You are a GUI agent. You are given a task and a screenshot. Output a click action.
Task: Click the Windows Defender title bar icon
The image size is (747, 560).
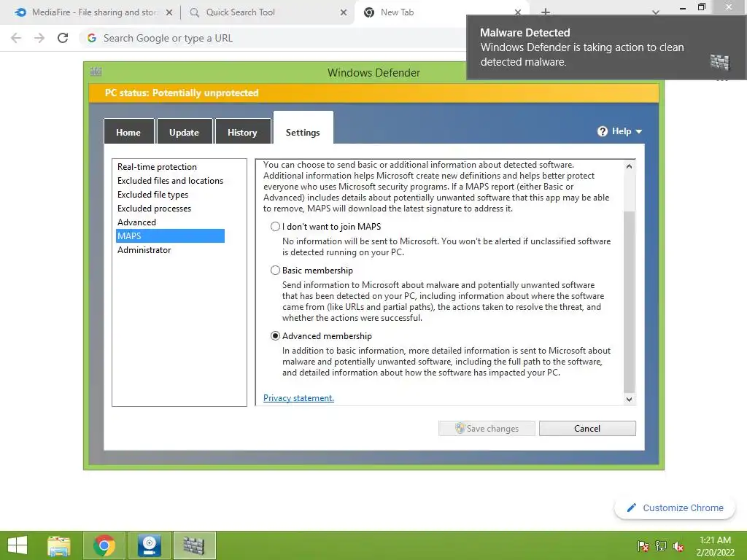96,72
